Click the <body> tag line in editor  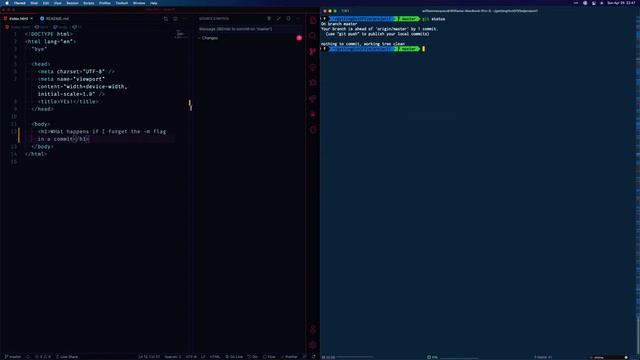[41, 124]
